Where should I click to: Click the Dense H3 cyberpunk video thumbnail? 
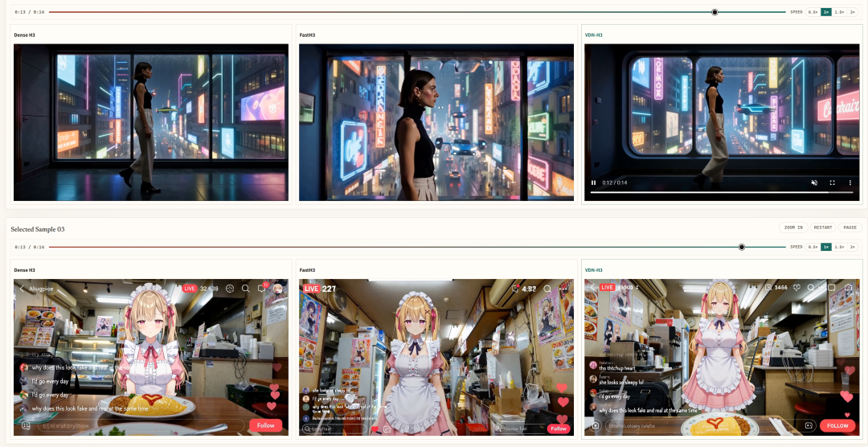point(151,122)
